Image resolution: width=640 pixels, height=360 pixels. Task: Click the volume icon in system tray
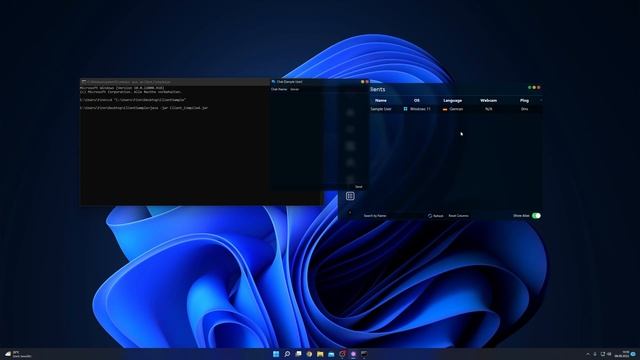click(609, 354)
